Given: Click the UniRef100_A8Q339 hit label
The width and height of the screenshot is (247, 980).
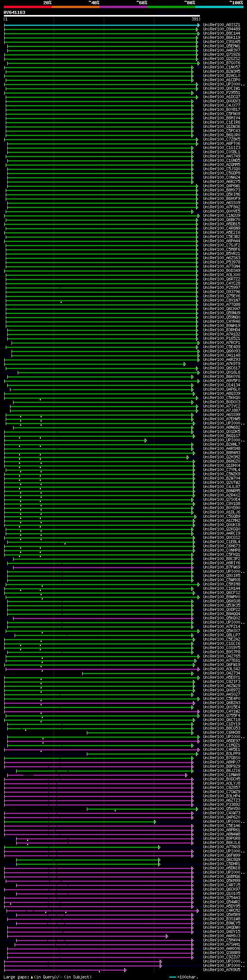Looking at the screenshot, I should tap(222, 394).
